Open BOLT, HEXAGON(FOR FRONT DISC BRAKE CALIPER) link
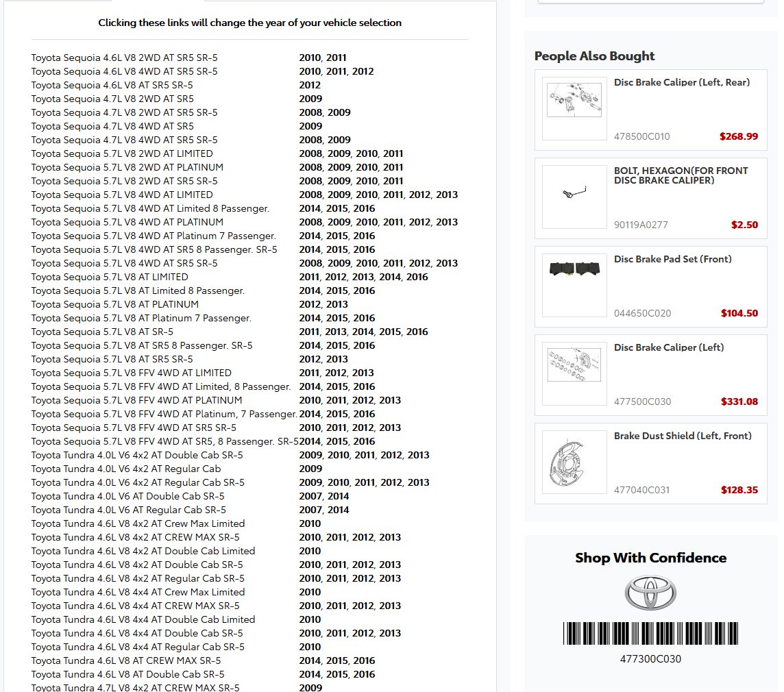The height and width of the screenshot is (692, 784). pos(681,175)
